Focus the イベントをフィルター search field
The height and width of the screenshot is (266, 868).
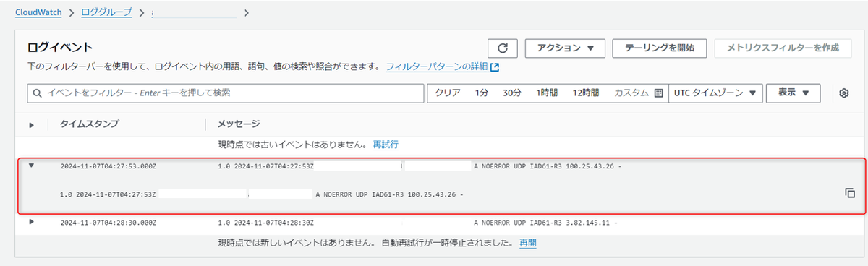pyautogui.click(x=225, y=93)
